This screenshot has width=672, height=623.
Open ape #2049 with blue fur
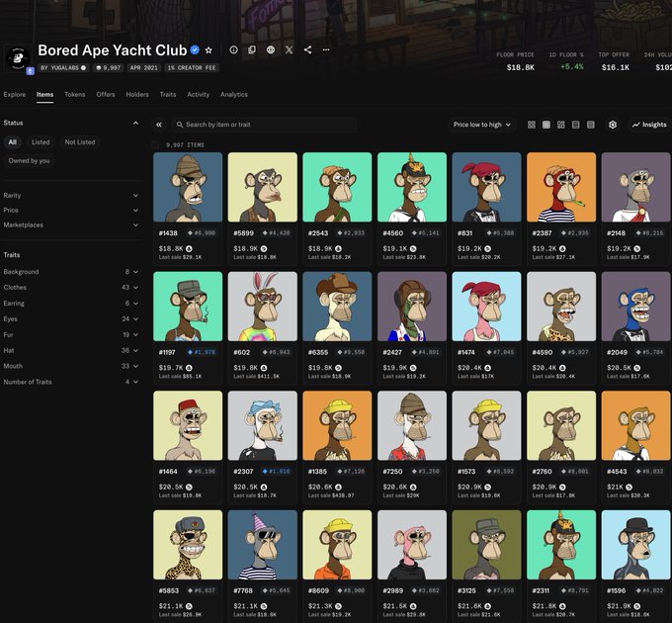(636, 307)
